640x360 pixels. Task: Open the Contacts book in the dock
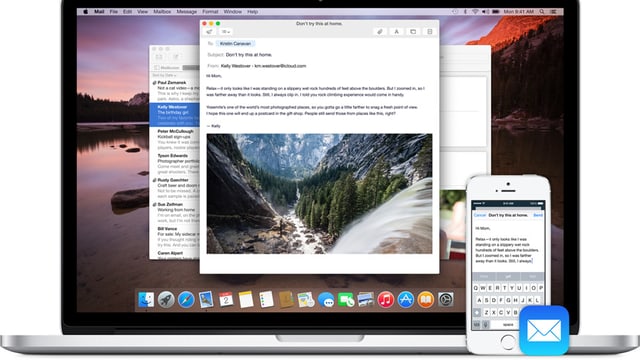[286, 300]
